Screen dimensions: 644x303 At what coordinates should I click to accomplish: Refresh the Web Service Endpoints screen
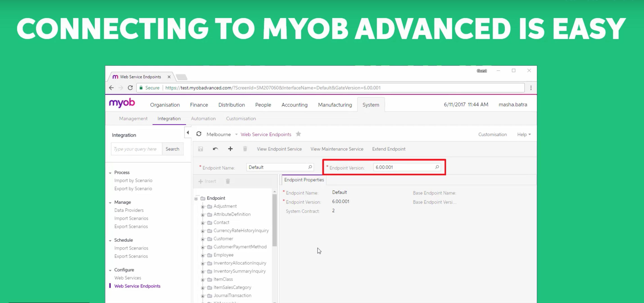[199, 134]
